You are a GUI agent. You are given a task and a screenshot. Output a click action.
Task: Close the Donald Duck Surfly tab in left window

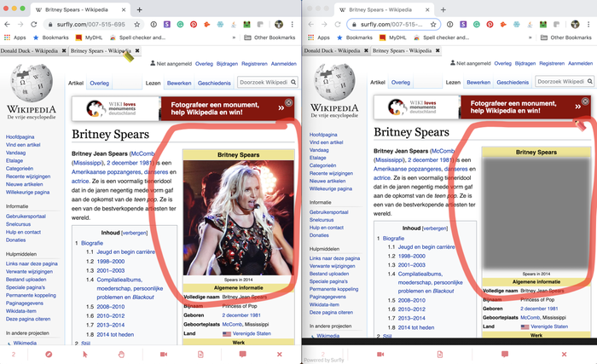(x=64, y=51)
